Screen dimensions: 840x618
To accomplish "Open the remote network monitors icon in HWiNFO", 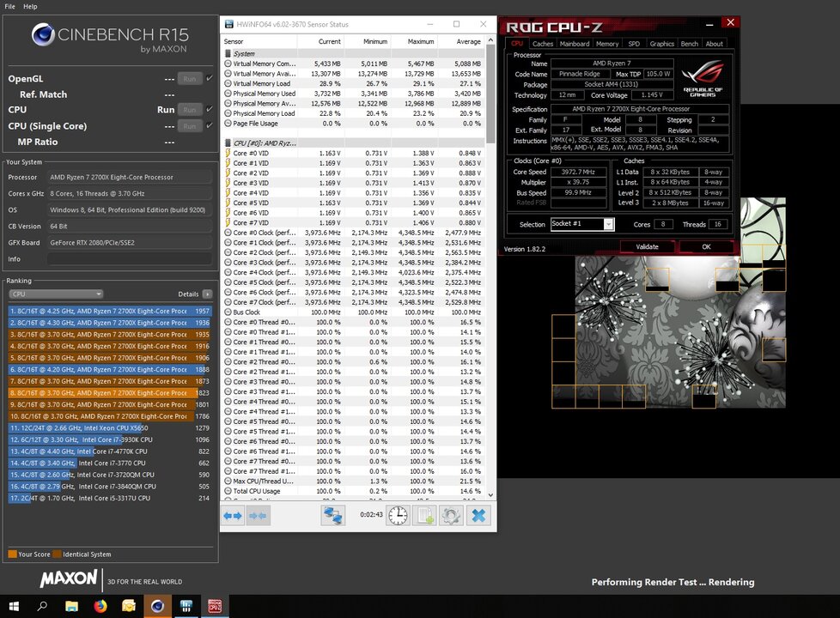I will [x=332, y=516].
